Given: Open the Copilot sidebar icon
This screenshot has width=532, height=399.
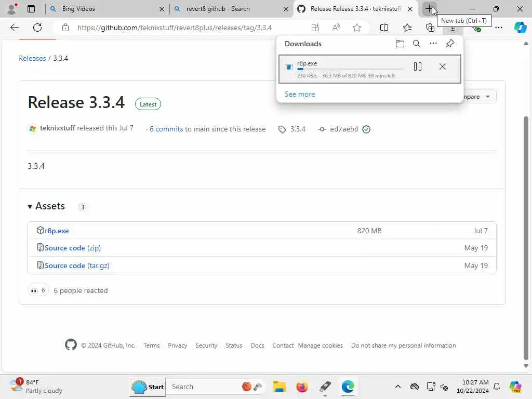Looking at the screenshot, I should [520, 28].
